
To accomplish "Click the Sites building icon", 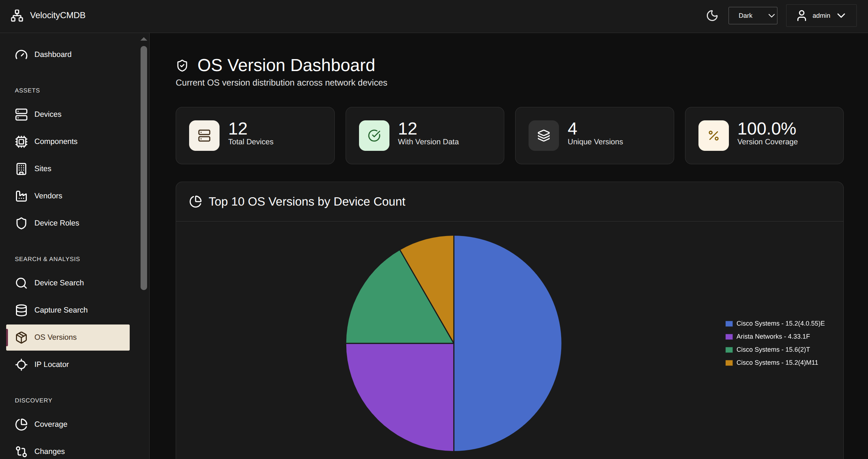I will point(21,169).
